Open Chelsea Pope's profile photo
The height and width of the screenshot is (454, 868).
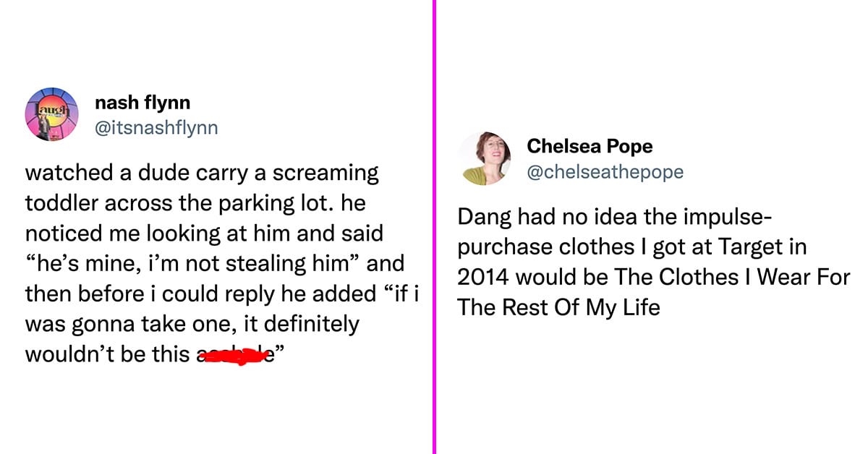click(485, 158)
